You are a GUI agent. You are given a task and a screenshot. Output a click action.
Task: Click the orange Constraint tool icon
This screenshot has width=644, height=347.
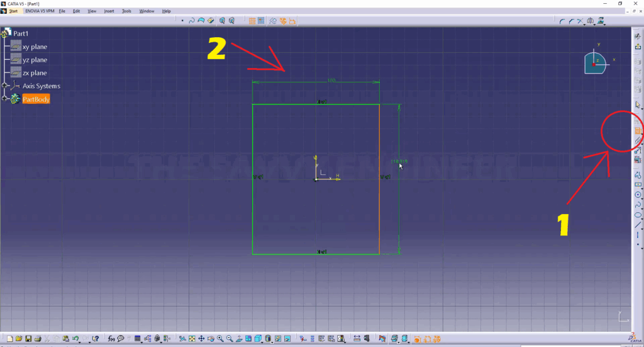point(638,130)
